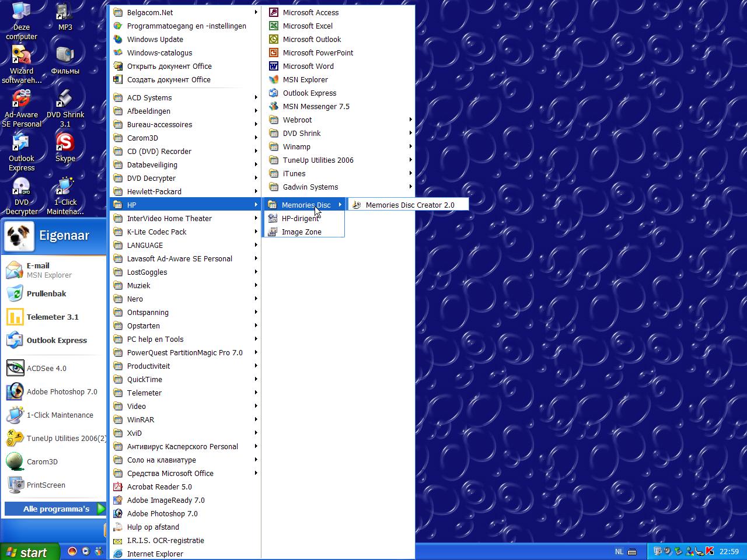This screenshot has width=747, height=560.
Task: Expand the iTunes folder
Action: 340,173
